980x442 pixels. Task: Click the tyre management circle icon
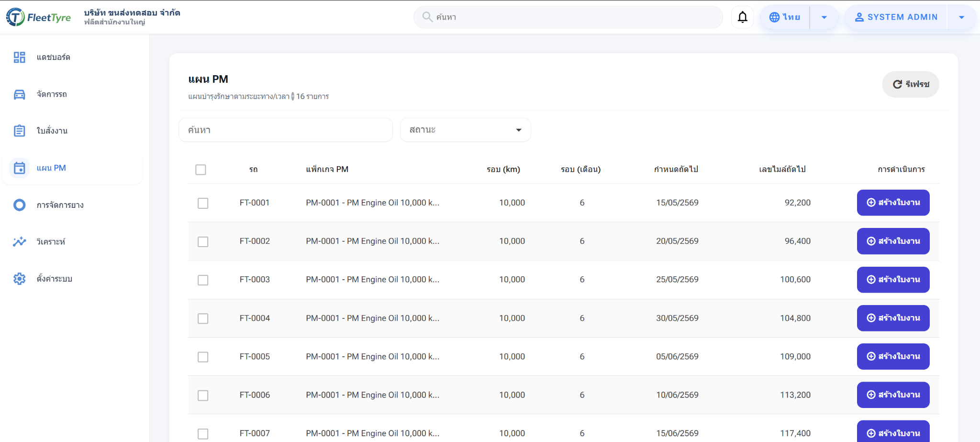(x=19, y=205)
